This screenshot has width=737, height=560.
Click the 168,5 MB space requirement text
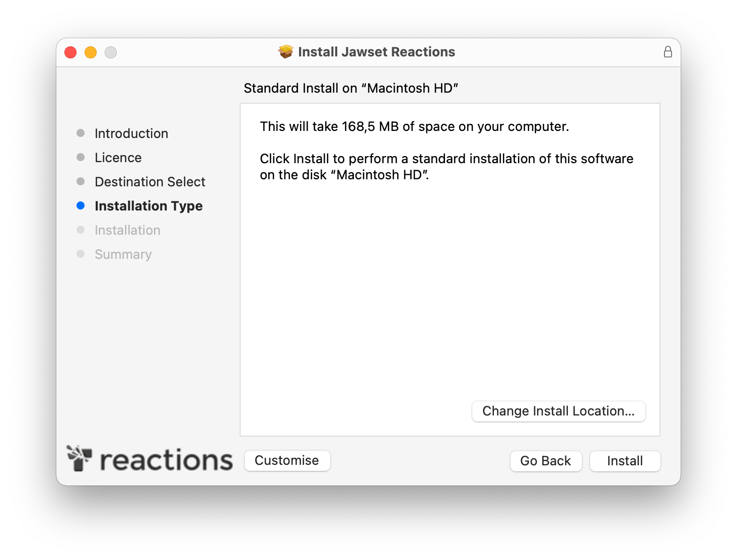click(414, 126)
